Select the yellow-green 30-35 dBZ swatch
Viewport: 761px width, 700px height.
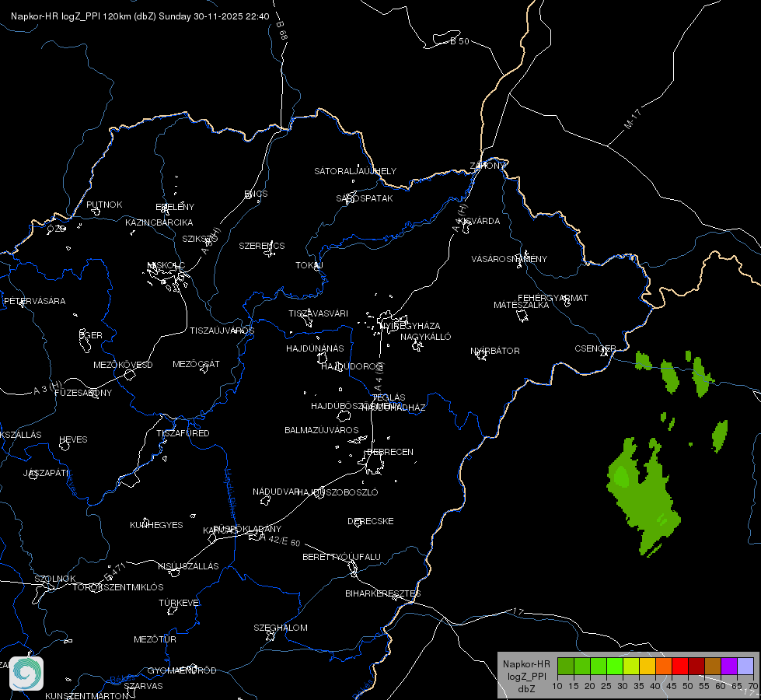(631, 666)
